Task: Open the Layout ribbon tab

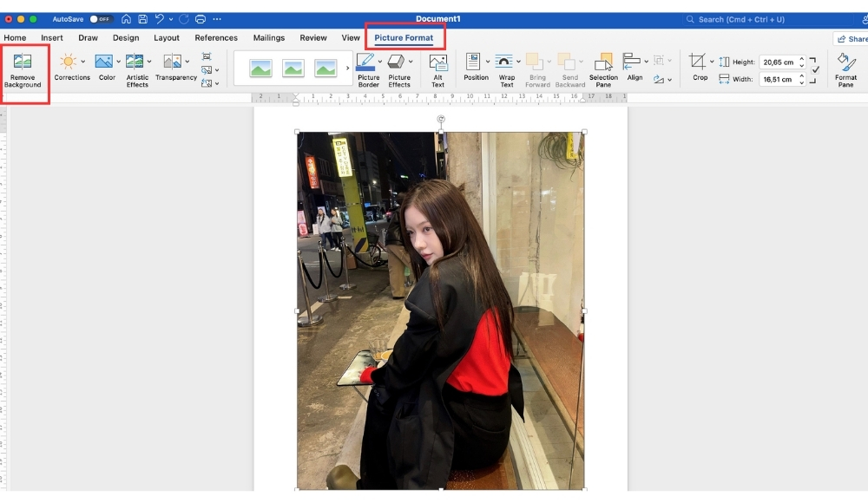Action: click(167, 38)
